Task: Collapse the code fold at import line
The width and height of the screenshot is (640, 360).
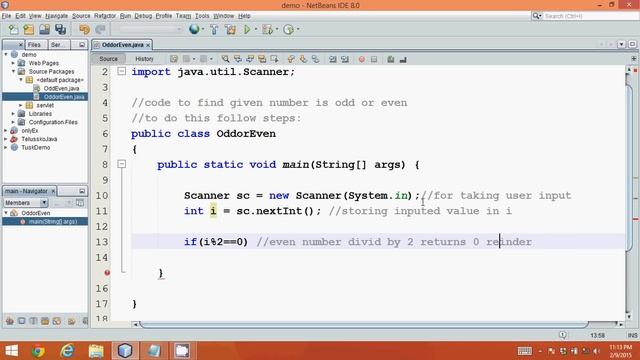Action: tap(122, 71)
